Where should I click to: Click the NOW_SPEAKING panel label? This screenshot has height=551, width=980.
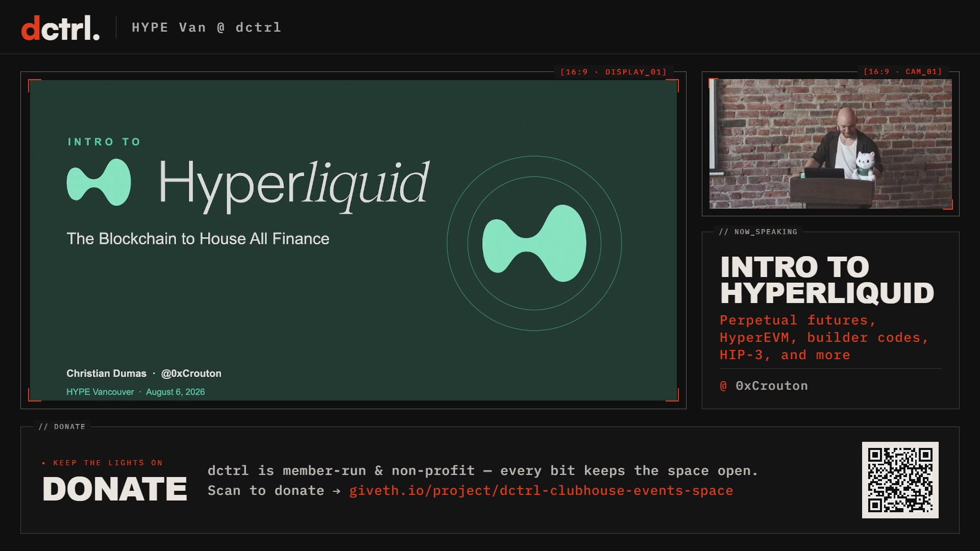tap(758, 232)
